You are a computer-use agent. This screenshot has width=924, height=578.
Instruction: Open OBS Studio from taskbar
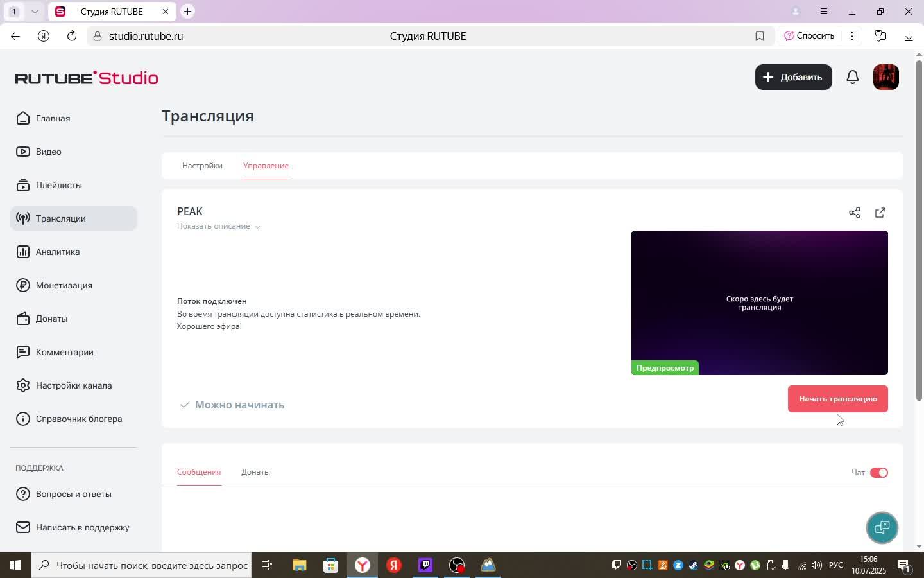click(457, 565)
